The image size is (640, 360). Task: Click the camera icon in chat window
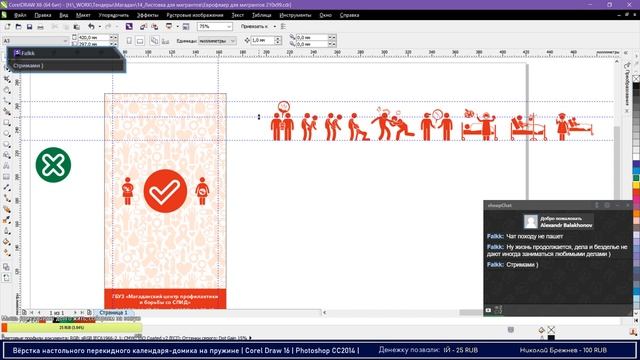488,311
